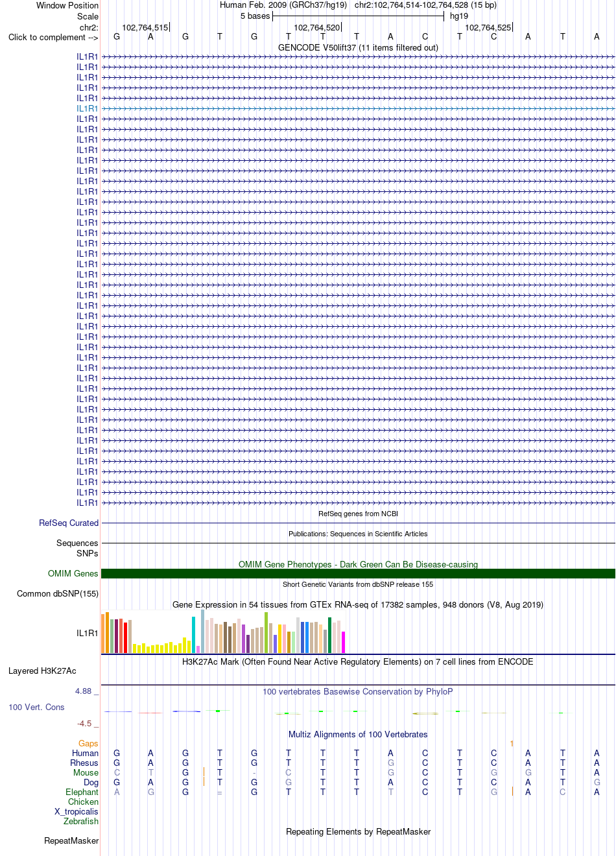Click the RepeatMasker track label
Screen dimensions: 616x856
tap(71, 840)
